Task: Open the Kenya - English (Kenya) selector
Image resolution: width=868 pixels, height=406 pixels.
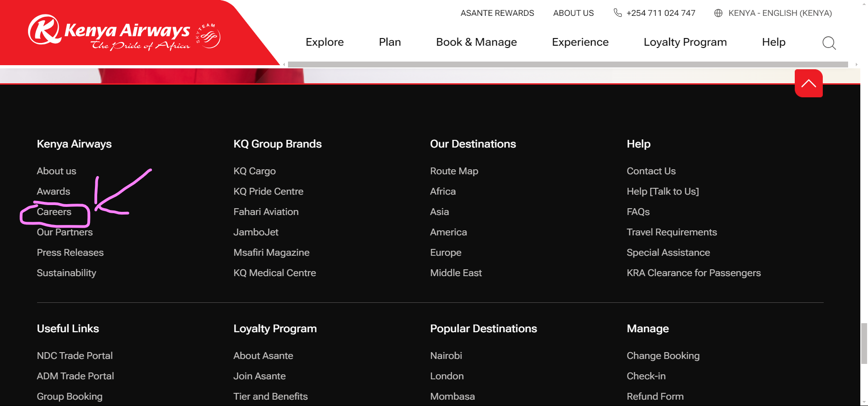Action: (780, 13)
